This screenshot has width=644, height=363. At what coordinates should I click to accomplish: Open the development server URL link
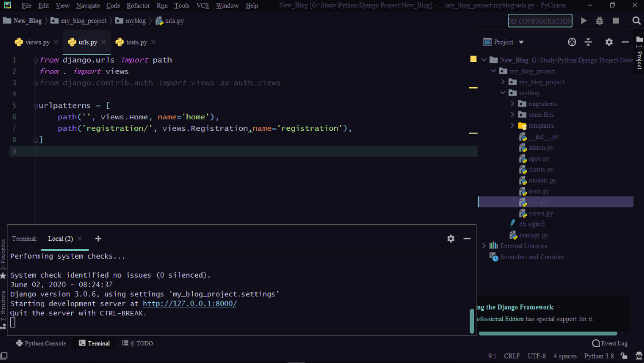190,303
